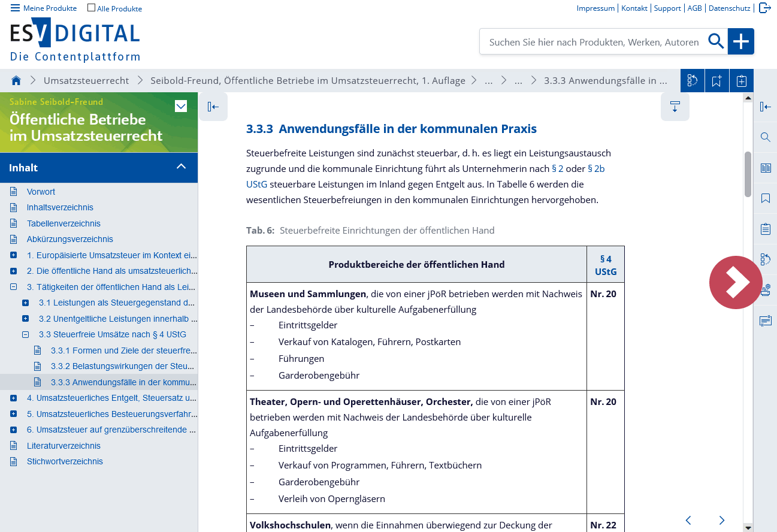
Task: Expand chapter 5 Besteuerungsverfahren
Action: (13, 414)
